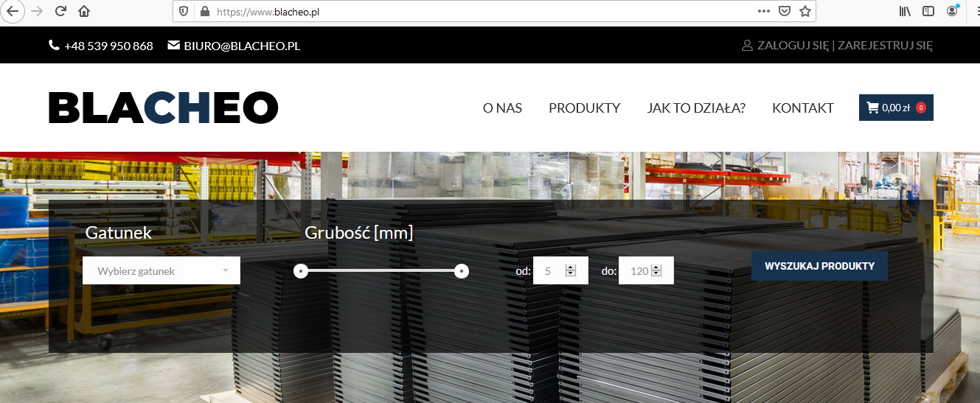Viewport: 980px width, 403px height.
Task: Click the browser URL address field
Action: [x=472, y=12]
